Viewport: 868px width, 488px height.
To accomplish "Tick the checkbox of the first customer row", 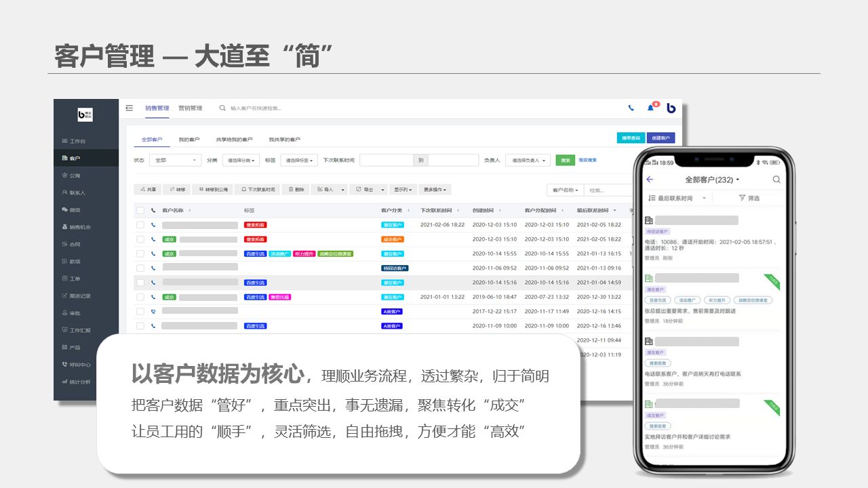I will (x=140, y=224).
